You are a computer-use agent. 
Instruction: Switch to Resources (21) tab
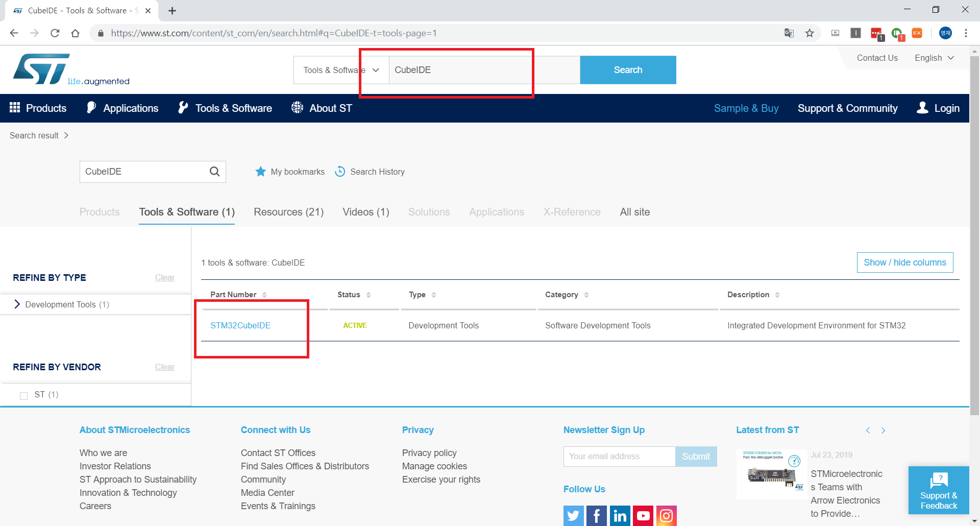pos(289,212)
